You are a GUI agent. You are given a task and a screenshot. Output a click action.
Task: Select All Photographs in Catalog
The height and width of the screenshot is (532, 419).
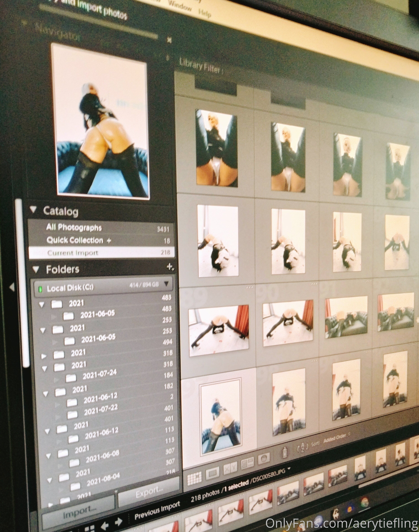click(x=74, y=227)
